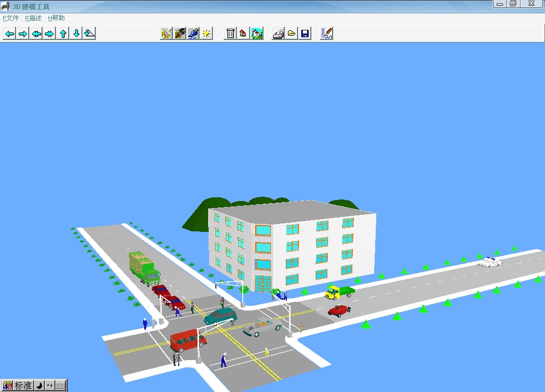This screenshot has width=545, height=392.
Task: Open the R描述 menu
Action: 34,18
